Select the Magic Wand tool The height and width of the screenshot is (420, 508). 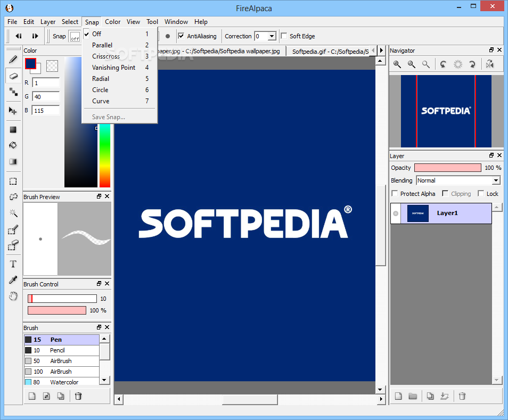13,213
